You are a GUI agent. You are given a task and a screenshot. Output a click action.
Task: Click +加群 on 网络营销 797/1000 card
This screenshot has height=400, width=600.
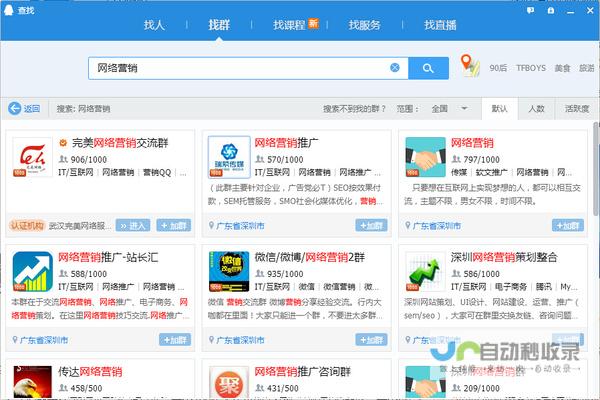click(x=568, y=225)
